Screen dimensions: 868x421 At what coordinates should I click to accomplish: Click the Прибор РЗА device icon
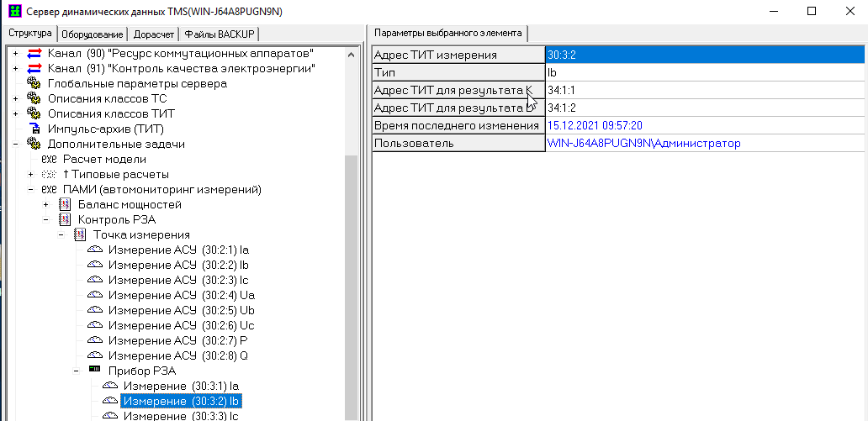pyautogui.click(x=95, y=371)
